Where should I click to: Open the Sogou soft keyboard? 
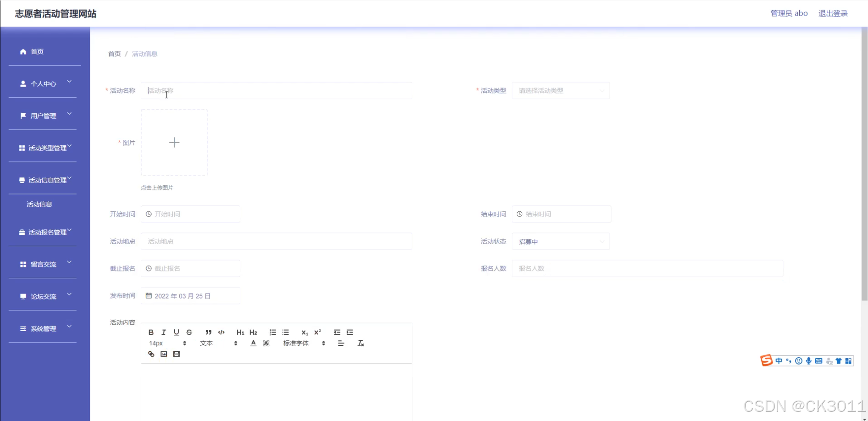coord(818,361)
